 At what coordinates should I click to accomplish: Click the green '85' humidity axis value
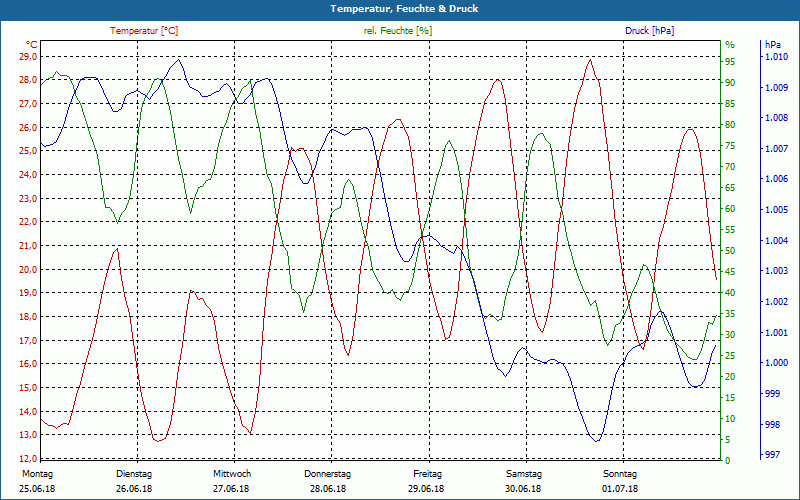pos(730,104)
